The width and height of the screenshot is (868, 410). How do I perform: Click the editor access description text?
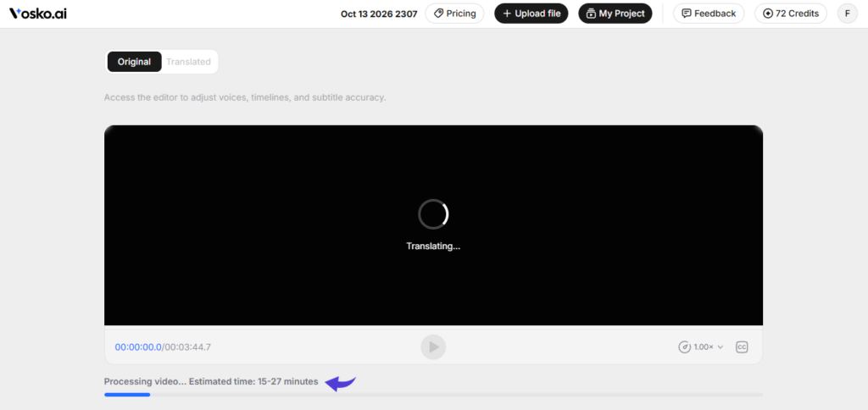[x=245, y=97]
